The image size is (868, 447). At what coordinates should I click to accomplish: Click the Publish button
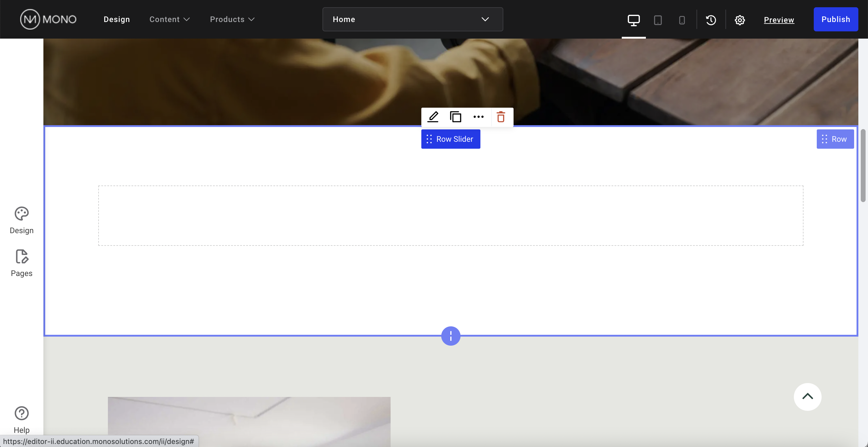(836, 19)
